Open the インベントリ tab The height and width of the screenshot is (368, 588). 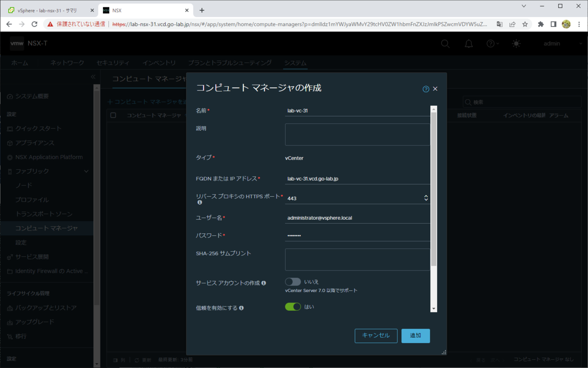[x=159, y=63]
